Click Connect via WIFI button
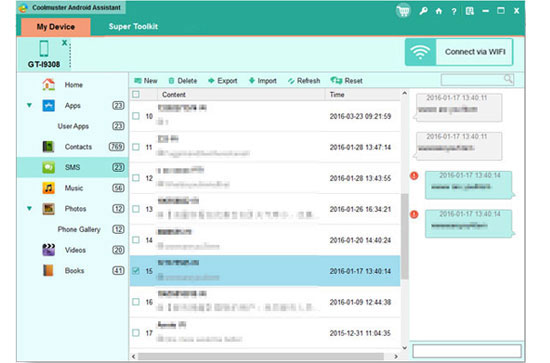550x363 pixels. (459, 52)
